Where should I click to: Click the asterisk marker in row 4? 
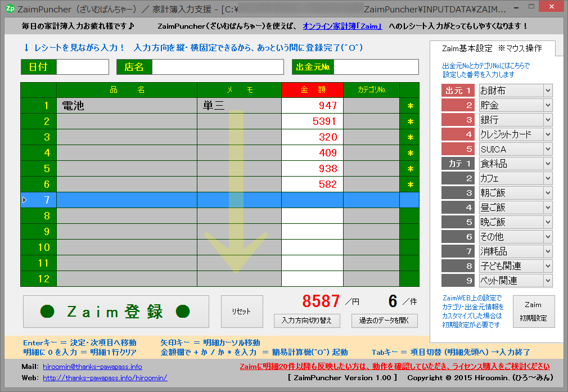click(410, 153)
